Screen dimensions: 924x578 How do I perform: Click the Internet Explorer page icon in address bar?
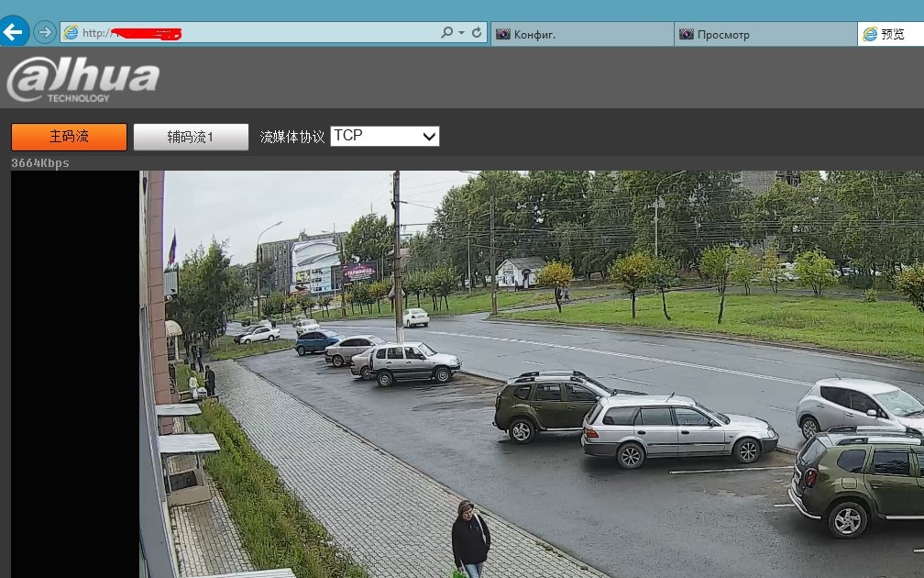[71, 33]
